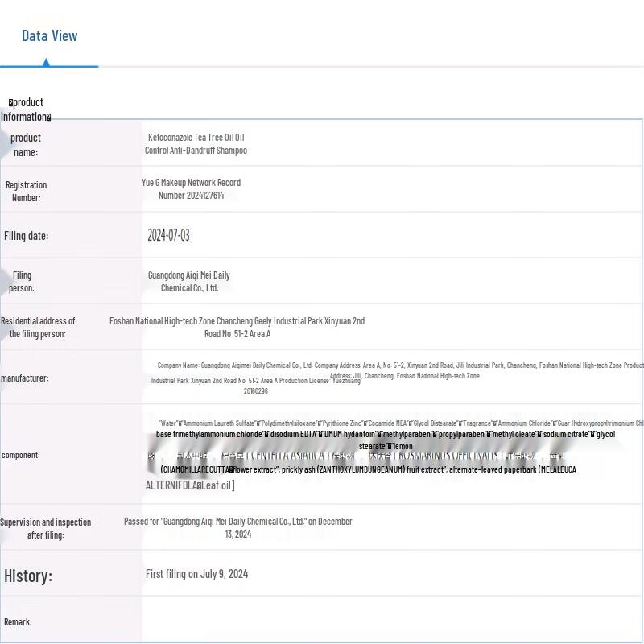The height and width of the screenshot is (644, 644).
Task: Select the Registration Number label
Action: coord(26,191)
